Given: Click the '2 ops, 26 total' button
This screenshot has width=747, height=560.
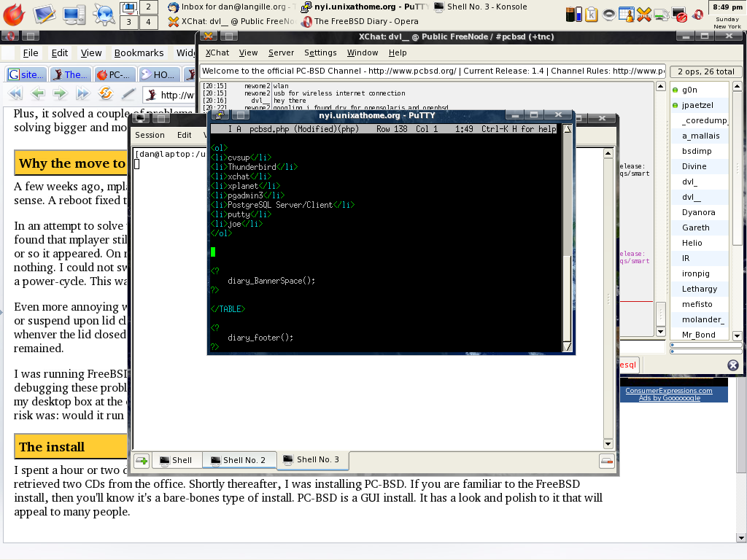Looking at the screenshot, I should pyautogui.click(x=706, y=71).
